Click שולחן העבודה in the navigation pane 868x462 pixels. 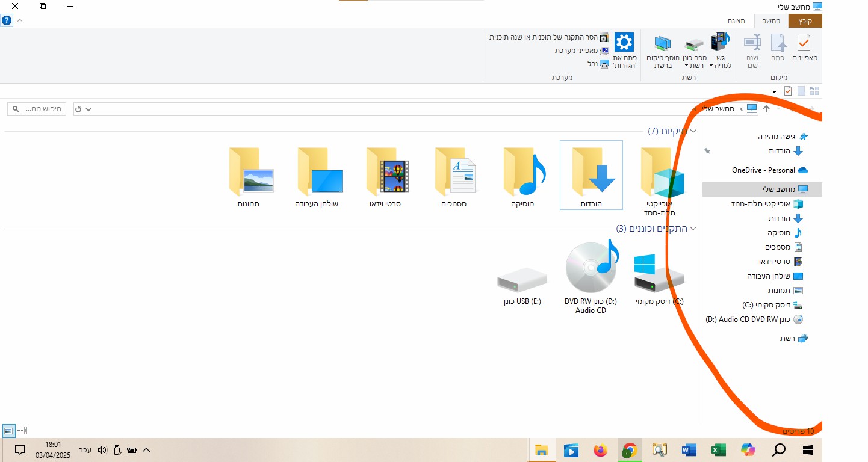click(x=775, y=276)
